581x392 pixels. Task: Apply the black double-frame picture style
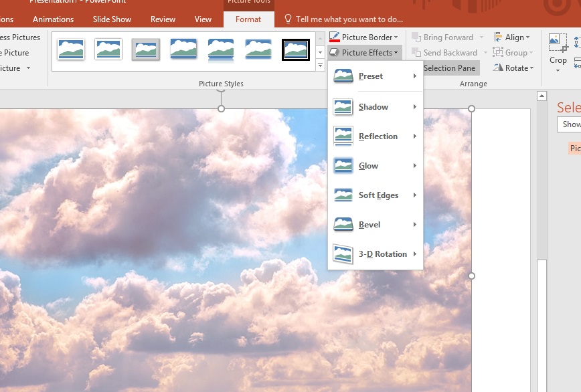click(296, 50)
